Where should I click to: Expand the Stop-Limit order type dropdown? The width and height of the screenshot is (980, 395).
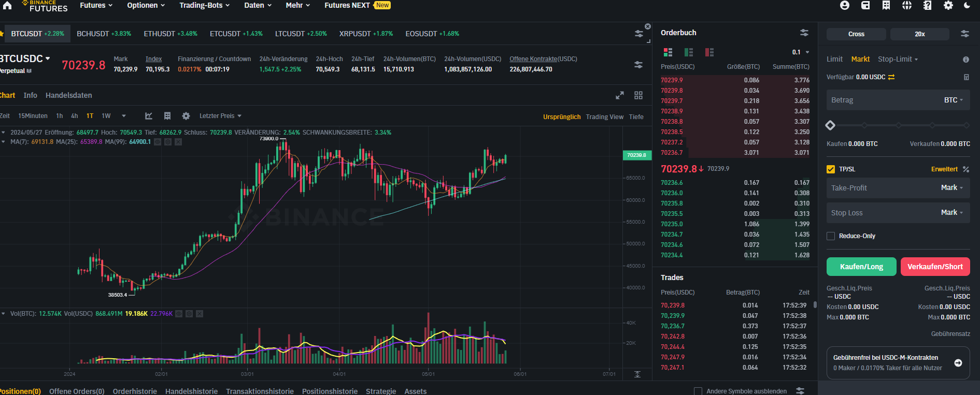pyautogui.click(x=898, y=59)
